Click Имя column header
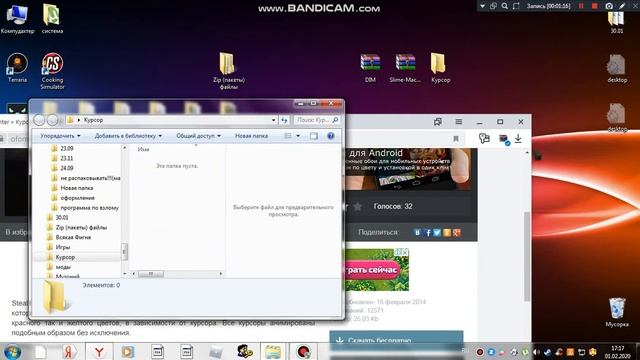The height and width of the screenshot is (360, 640). [143, 149]
